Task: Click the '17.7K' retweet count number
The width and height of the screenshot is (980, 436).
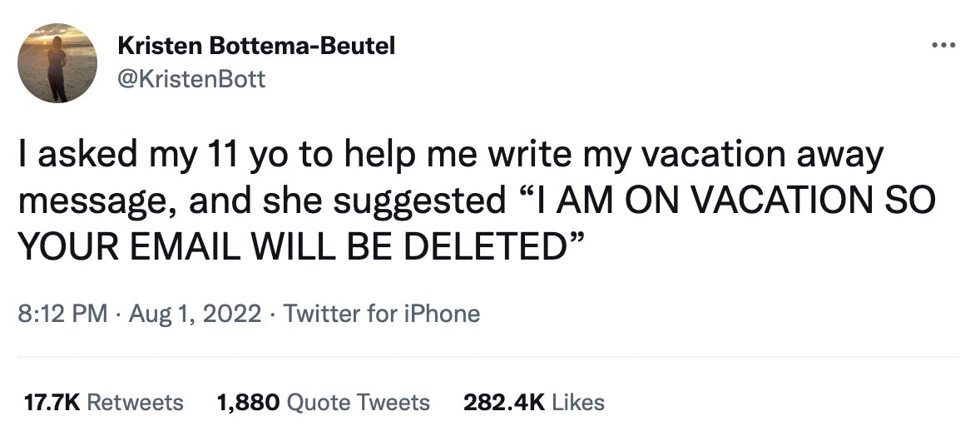Action: click(52, 402)
